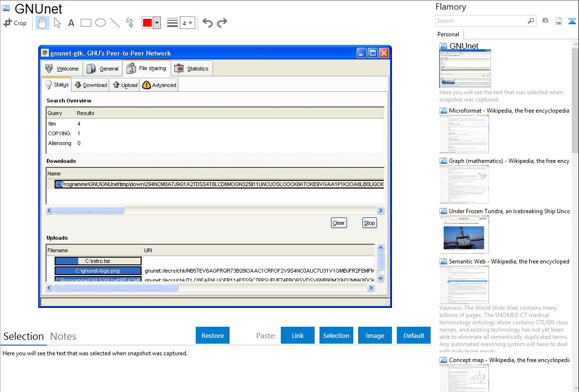The image size is (579, 392).
Task: Open the color picker dropdown arrow
Action: 157,23
